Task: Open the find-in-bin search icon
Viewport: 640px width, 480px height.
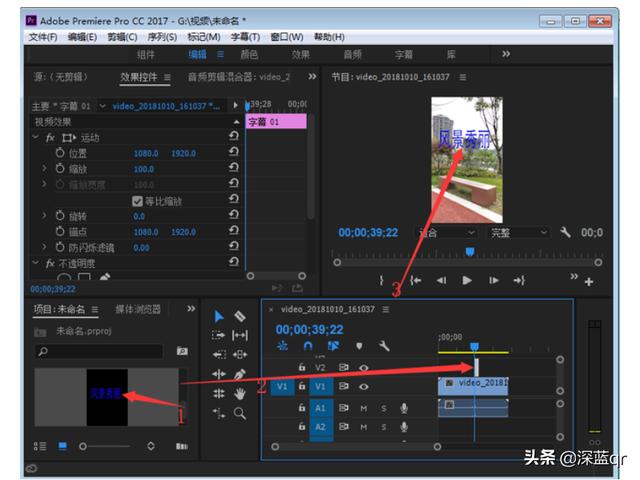Action: (x=182, y=351)
